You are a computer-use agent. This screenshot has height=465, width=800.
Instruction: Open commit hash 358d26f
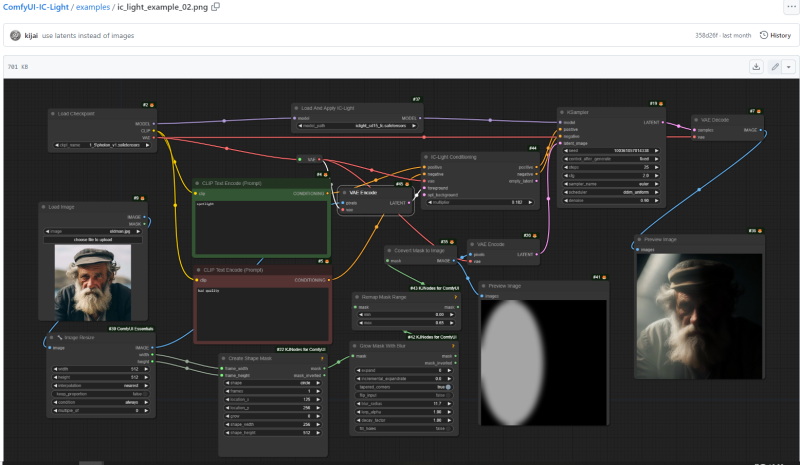706,35
